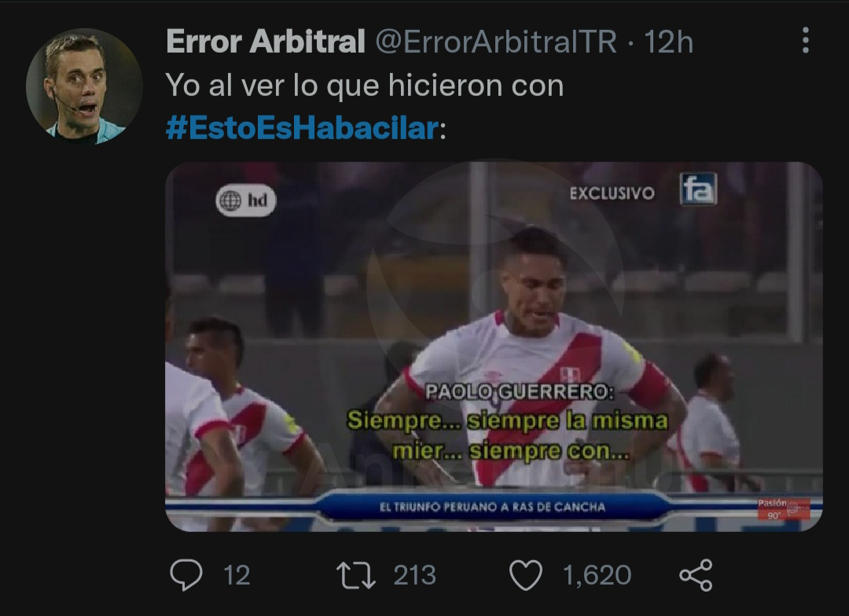Click the share icon
Image resolution: width=849 pixels, height=616 pixels.
(x=696, y=575)
